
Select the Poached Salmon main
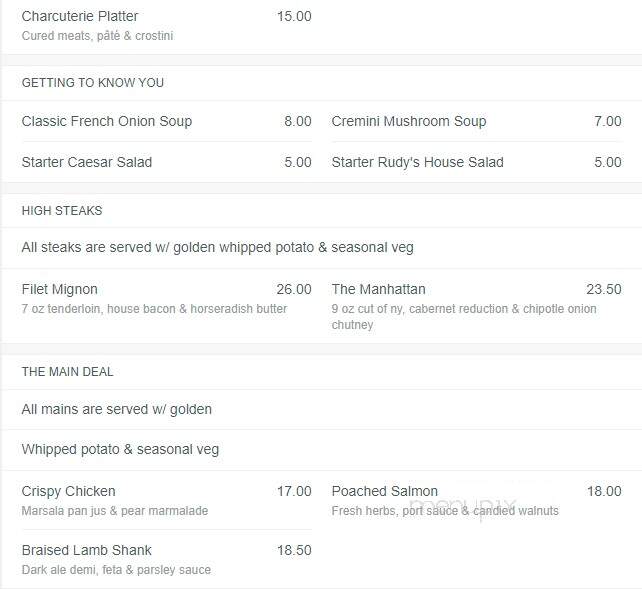tap(384, 491)
